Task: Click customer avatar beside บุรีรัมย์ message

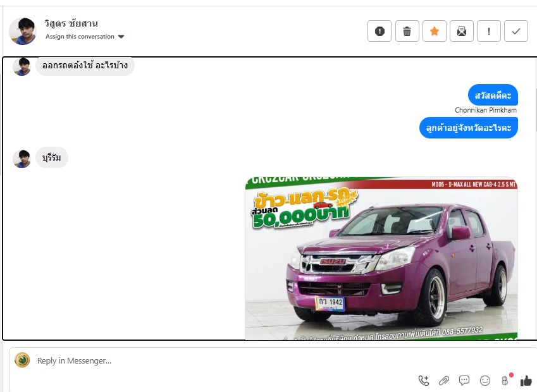Action: [22, 159]
